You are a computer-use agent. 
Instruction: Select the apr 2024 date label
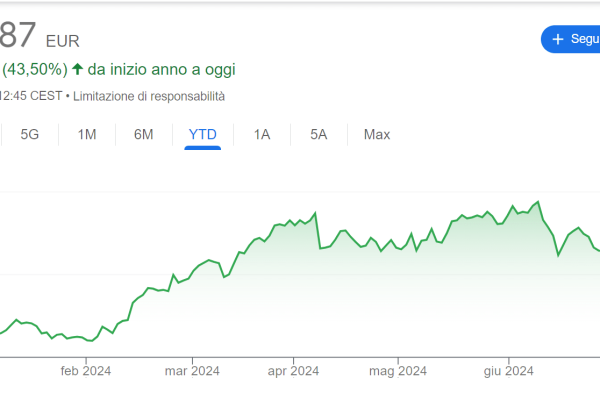[294, 372]
